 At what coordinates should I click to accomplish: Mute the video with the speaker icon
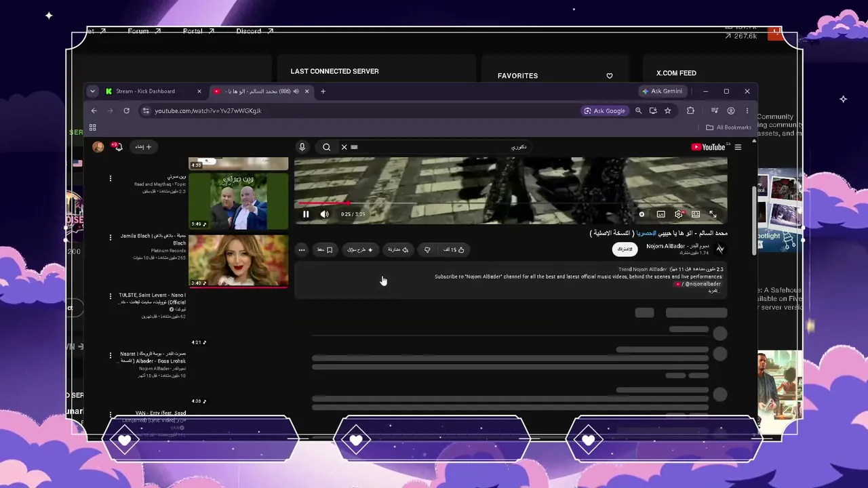tap(325, 214)
